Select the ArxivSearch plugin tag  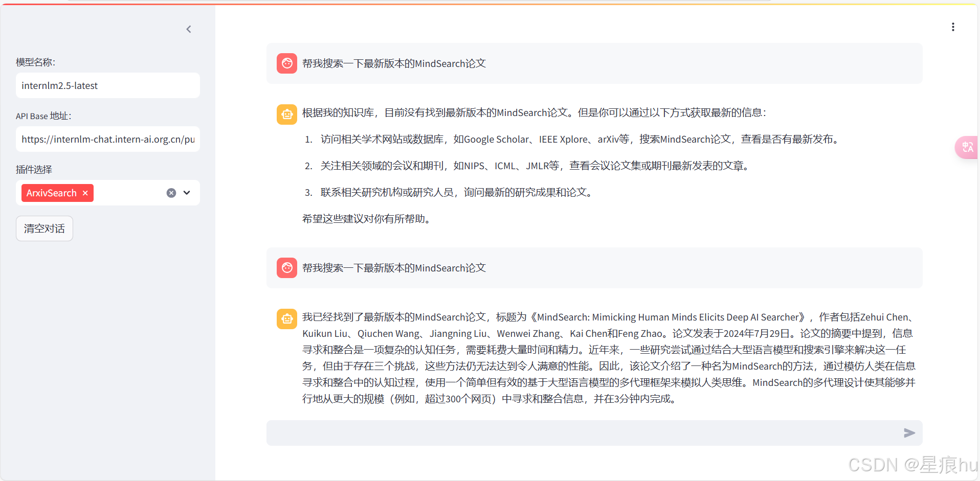pyautogui.click(x=51, y=193)
